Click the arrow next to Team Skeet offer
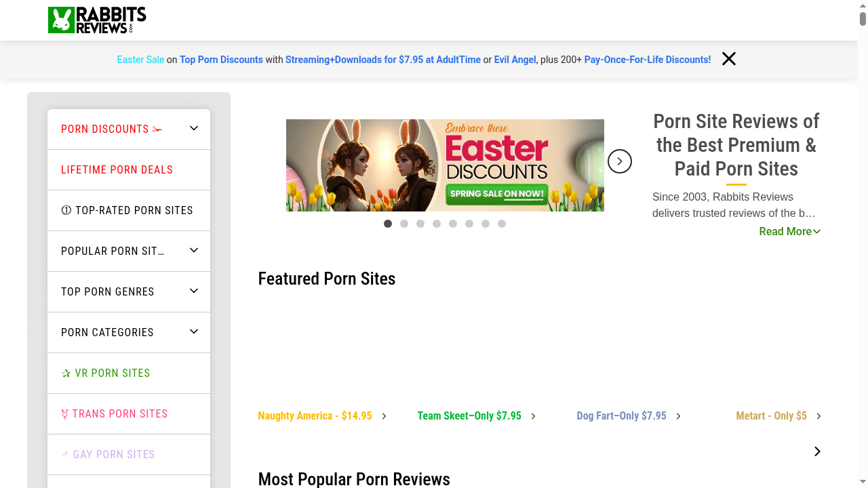The width and height of the screenshot is (868, 488). coord(534,415)
